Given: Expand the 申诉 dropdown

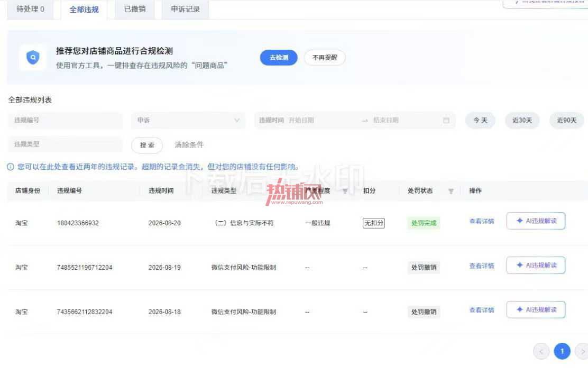Looking at the screenshot, I should click(188, 121).
